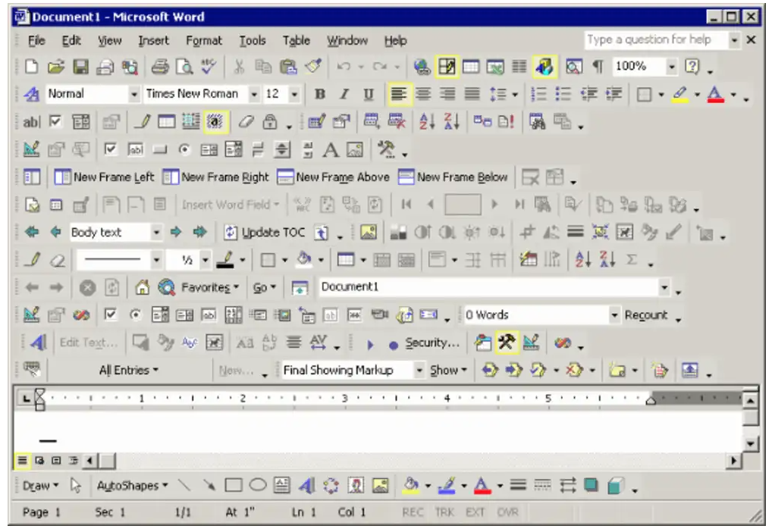Click the Home icon on Web toolbar

(x=142, y=288)
